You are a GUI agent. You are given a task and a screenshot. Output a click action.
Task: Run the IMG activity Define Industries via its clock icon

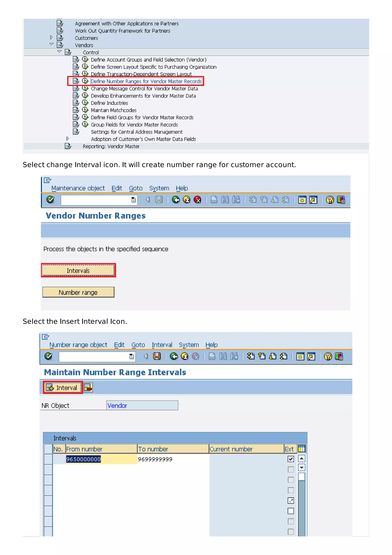(85, 103)
